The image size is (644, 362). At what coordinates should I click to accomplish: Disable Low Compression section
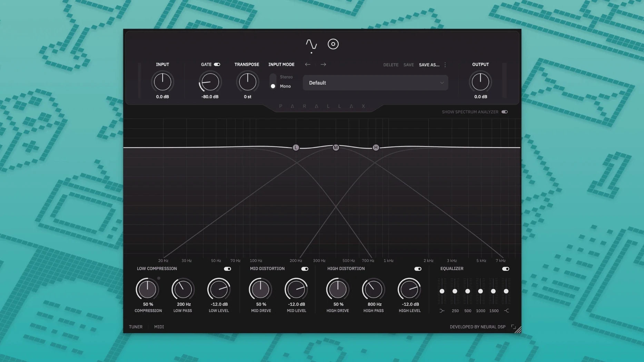tap(227, 269)
